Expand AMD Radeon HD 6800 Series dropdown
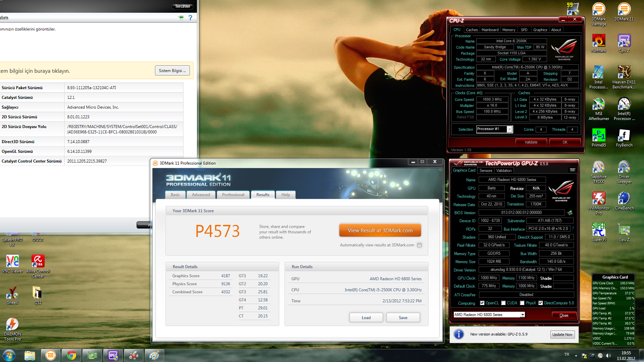The image size is (644, 362). coord(522,315)
